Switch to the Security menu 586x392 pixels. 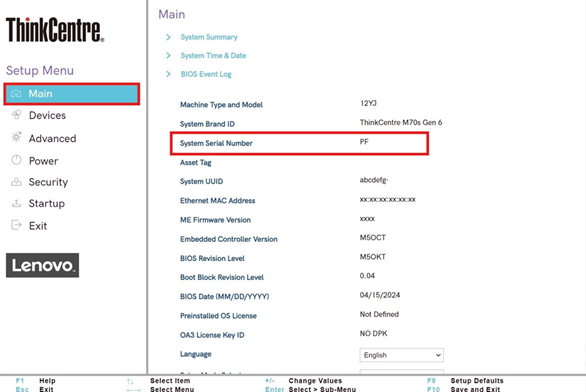(49, 182)
